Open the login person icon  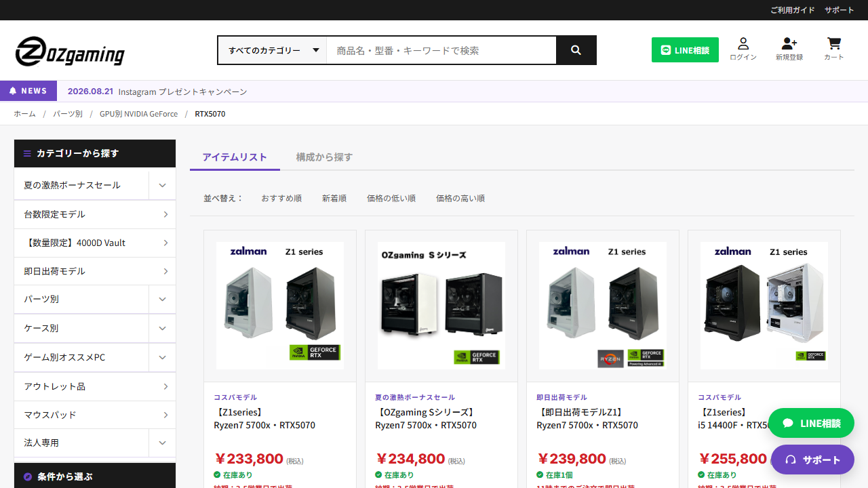pyautogui.click(x=743, y=49)
